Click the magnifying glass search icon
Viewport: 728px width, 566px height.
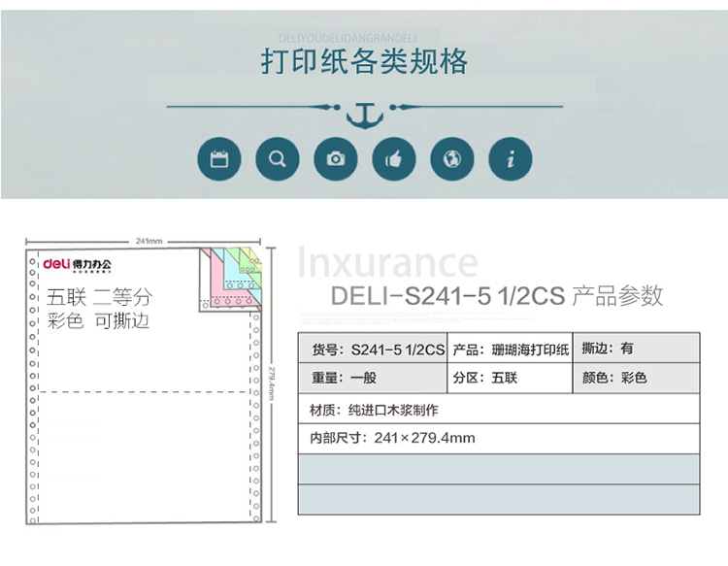pos(278,158)
